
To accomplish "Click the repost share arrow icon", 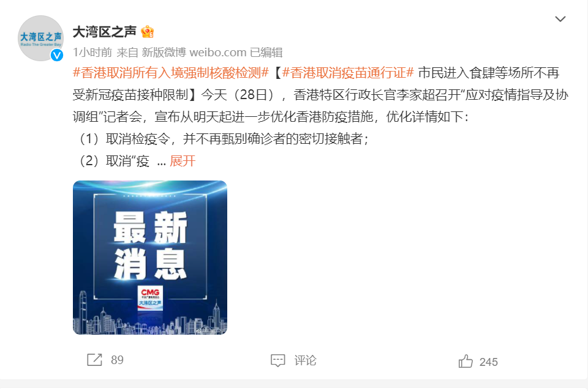I will pos(94,360).
